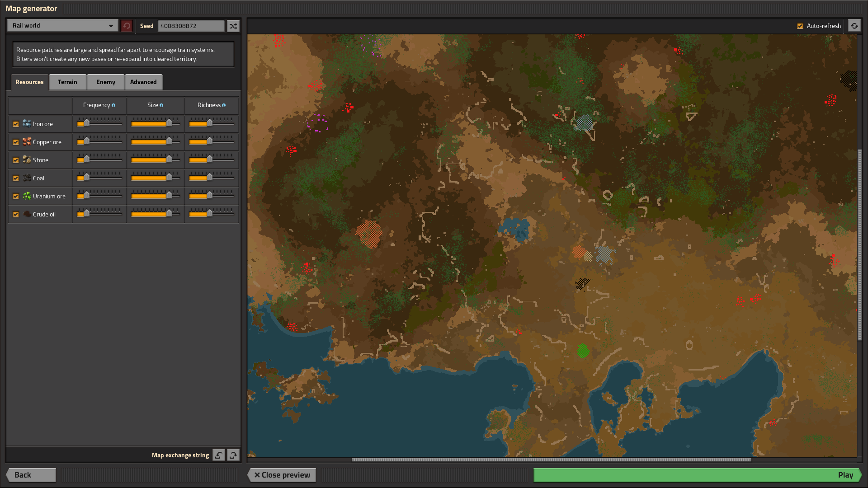
Task: Click the Copper ore size slider handle
Action: 169,141
